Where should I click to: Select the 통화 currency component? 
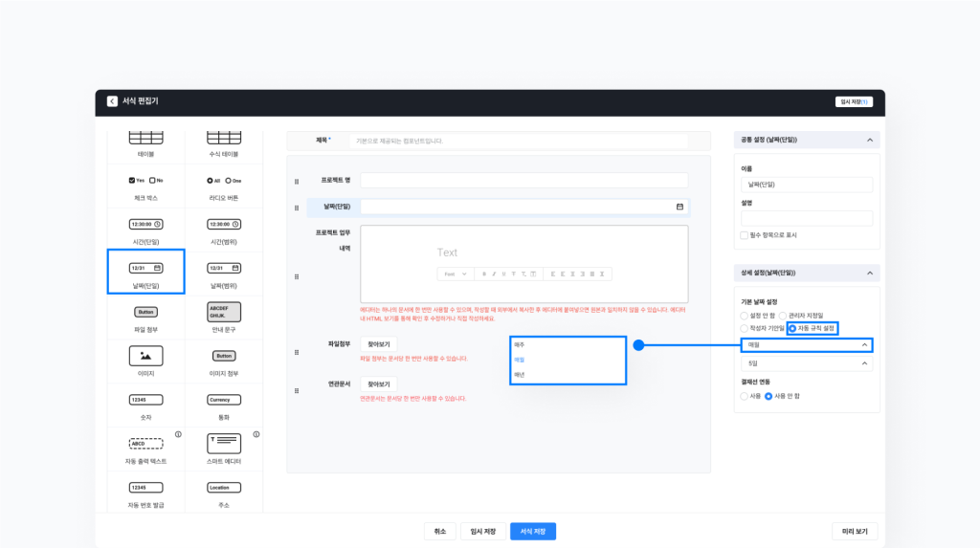tap(224, 399)
